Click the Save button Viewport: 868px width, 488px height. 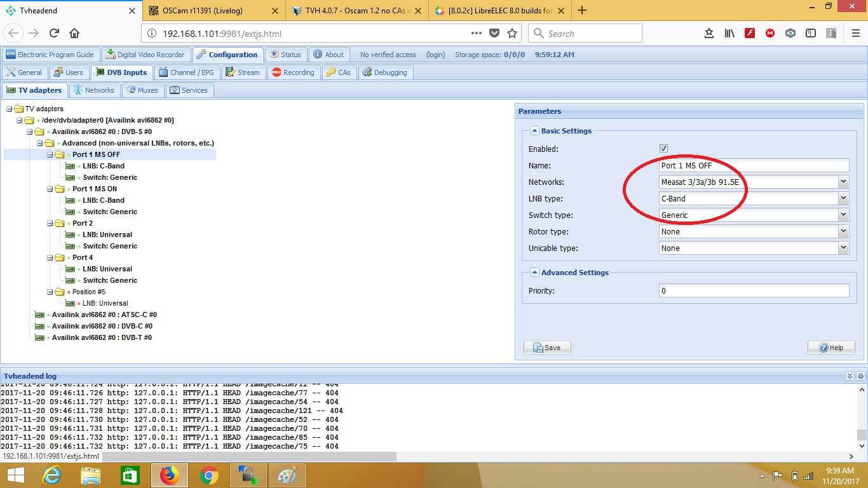(x=547, y=348)
